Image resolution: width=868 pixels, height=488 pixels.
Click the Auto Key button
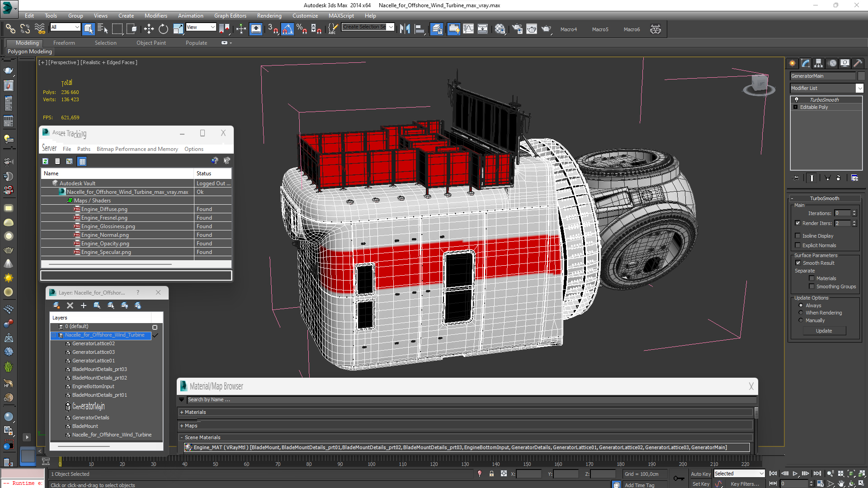700,474
